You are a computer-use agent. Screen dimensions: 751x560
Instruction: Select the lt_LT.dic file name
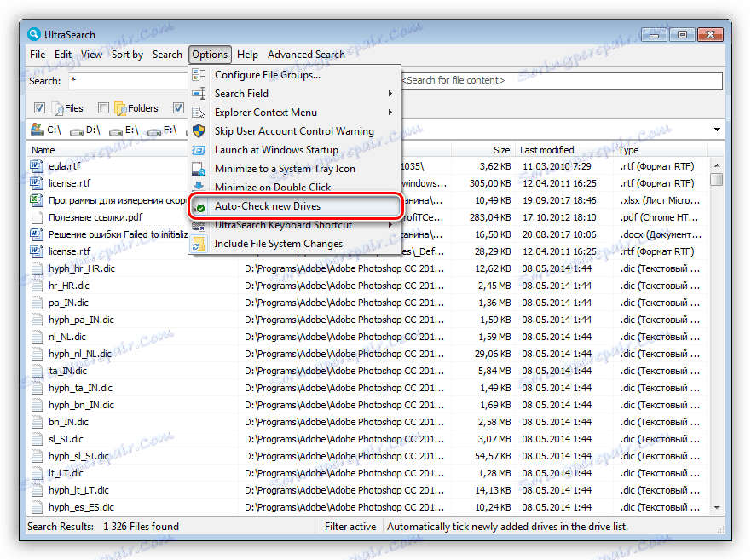[x=66, y=473]
